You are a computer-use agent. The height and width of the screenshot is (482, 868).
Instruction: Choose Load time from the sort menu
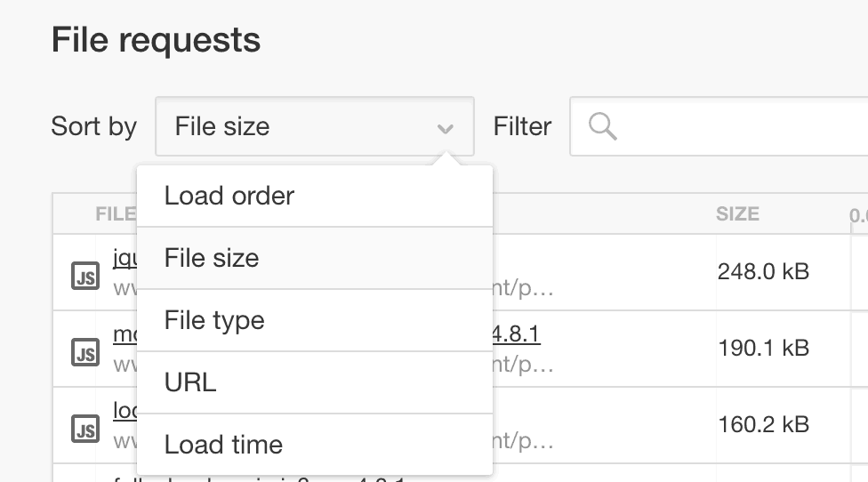click(x=315, y=444)
